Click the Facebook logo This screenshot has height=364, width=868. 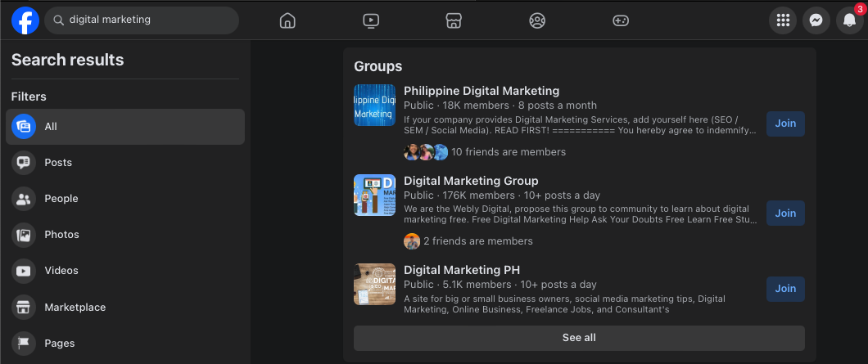(25, 20)
